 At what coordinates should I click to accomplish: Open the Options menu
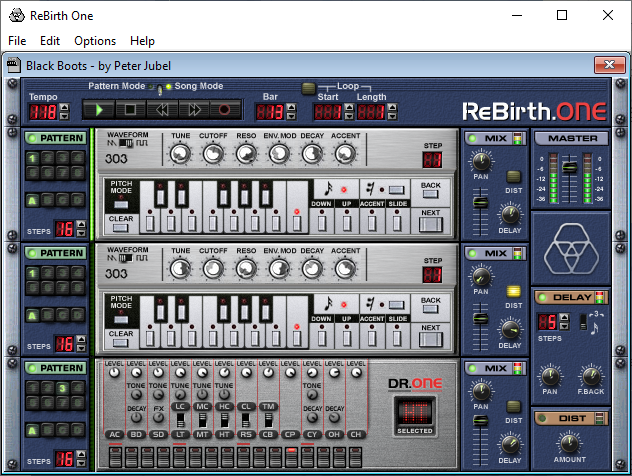pyautogui.click(x=95, y=41)
